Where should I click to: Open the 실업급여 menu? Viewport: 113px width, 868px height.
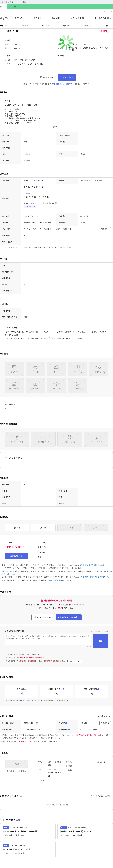tap(56, 18)
